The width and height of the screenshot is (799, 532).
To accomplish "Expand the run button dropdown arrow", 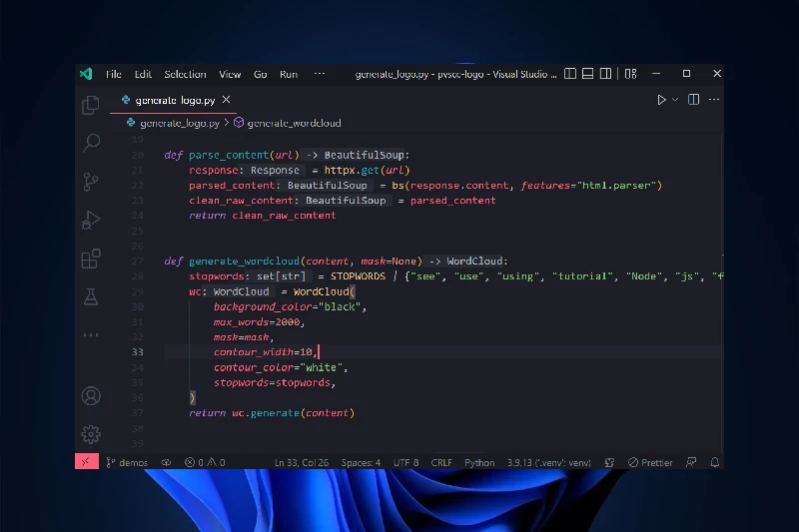I will (675, 100).
